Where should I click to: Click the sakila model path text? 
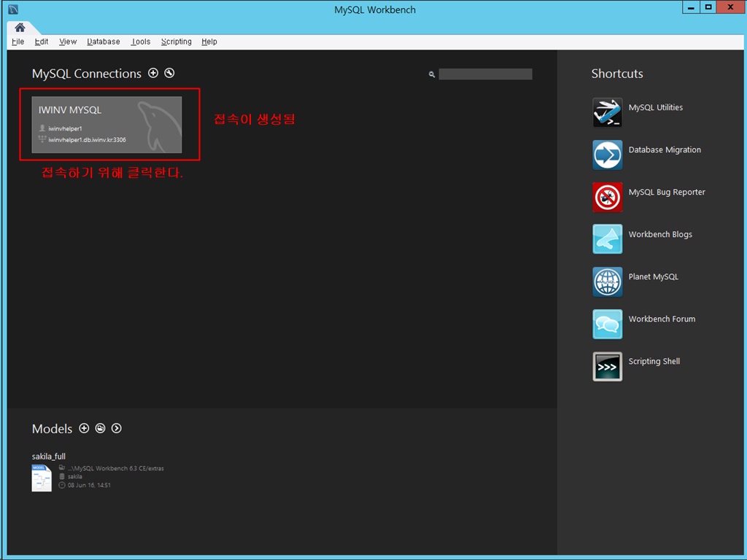(x=116, y=469)
